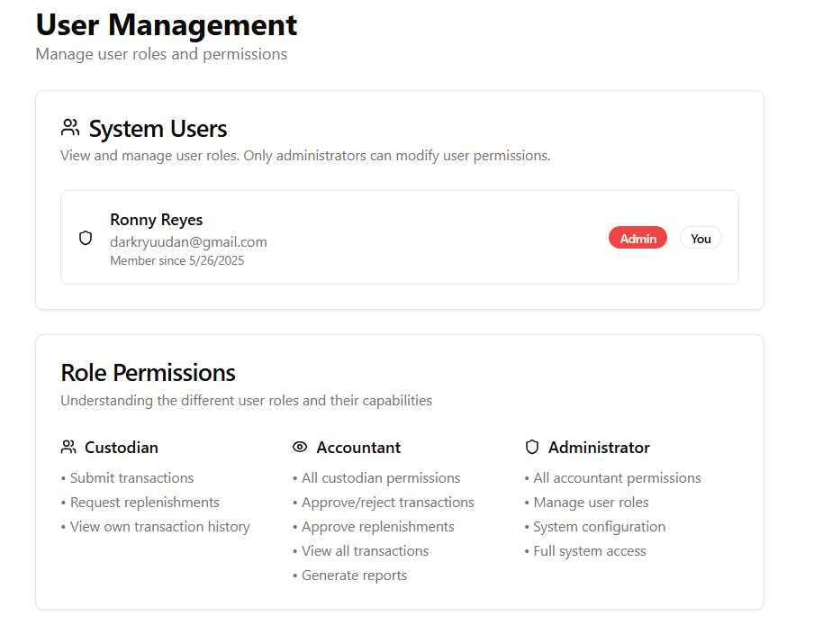The width and height of the screenshot is (823, 644).
Task: Click the Administrator role title
Action: tap(599, 448)
